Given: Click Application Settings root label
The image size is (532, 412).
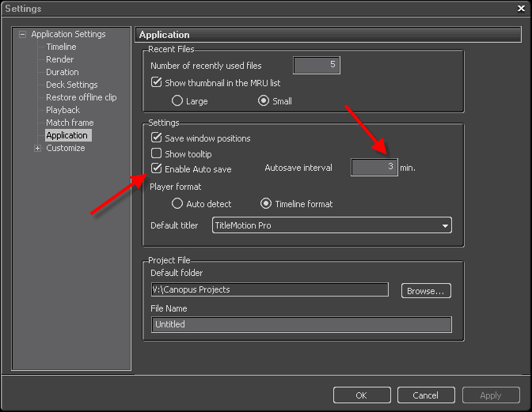Looking at the screenshot, I should coord(69,34).
